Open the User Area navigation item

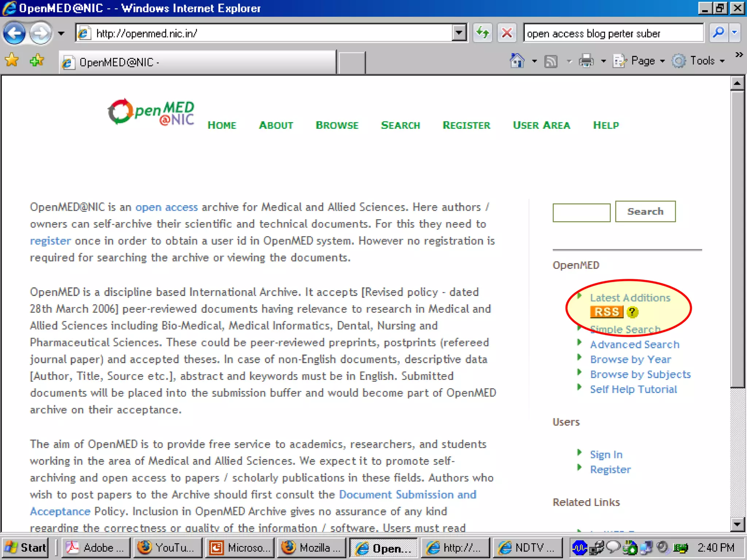point(541,125)
